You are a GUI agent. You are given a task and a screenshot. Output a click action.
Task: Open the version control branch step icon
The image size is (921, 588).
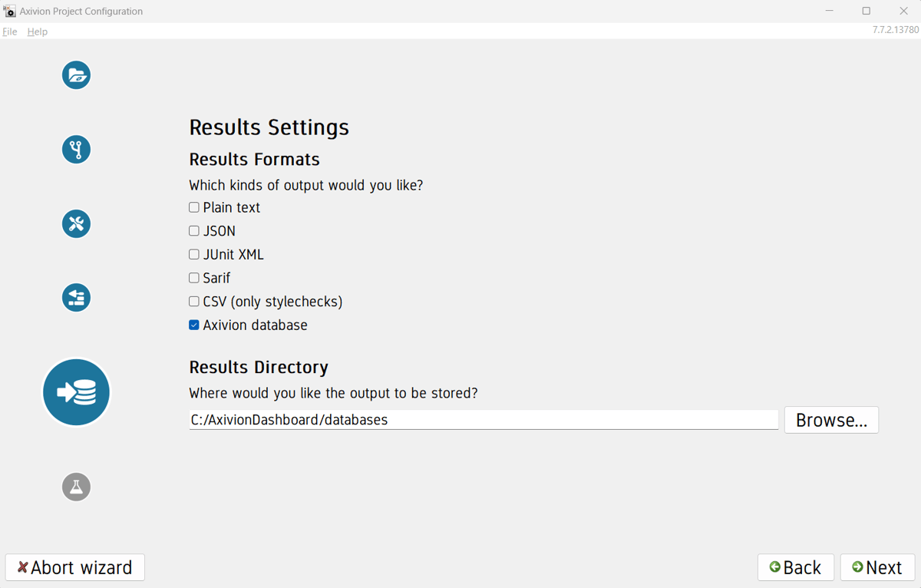click(x=76, y=149)
